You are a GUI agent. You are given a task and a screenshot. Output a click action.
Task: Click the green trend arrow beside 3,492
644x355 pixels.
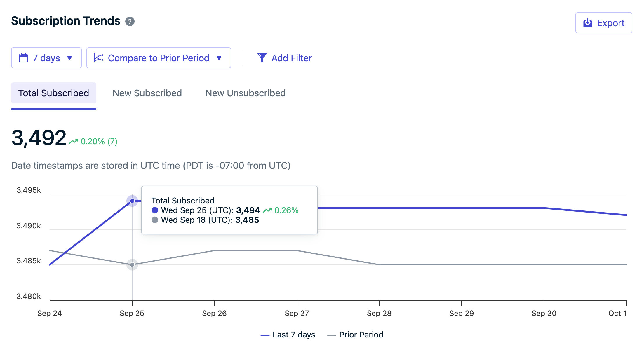74,141
